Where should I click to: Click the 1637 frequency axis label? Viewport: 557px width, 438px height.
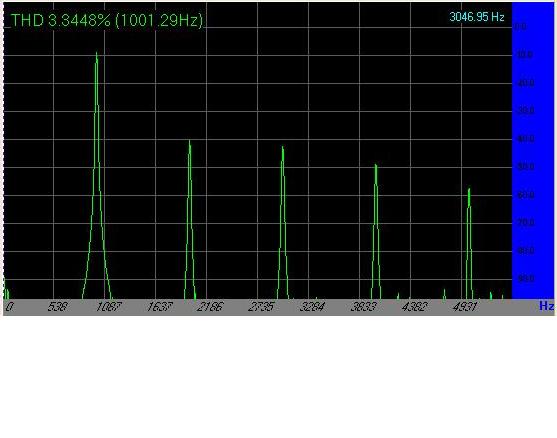tap(159, 307)
